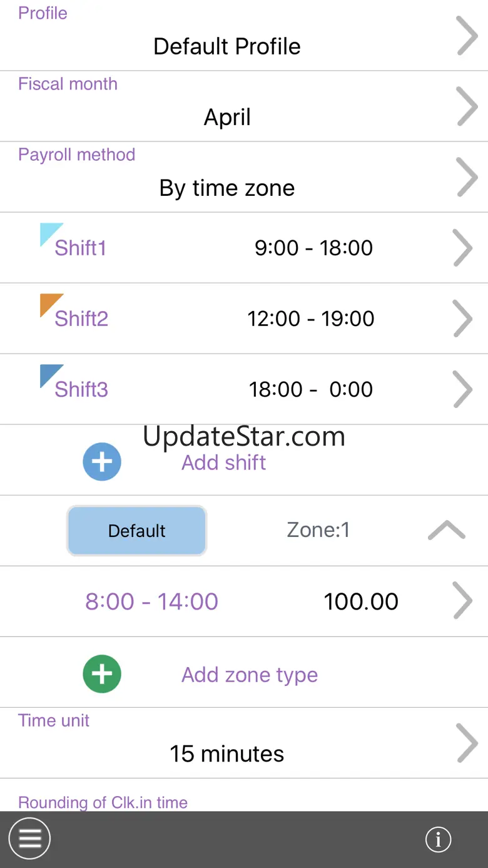Viewport: 488px width, 868px height.
Task: Open Fiscal month selector showing April
Action: tap(244, 106)
